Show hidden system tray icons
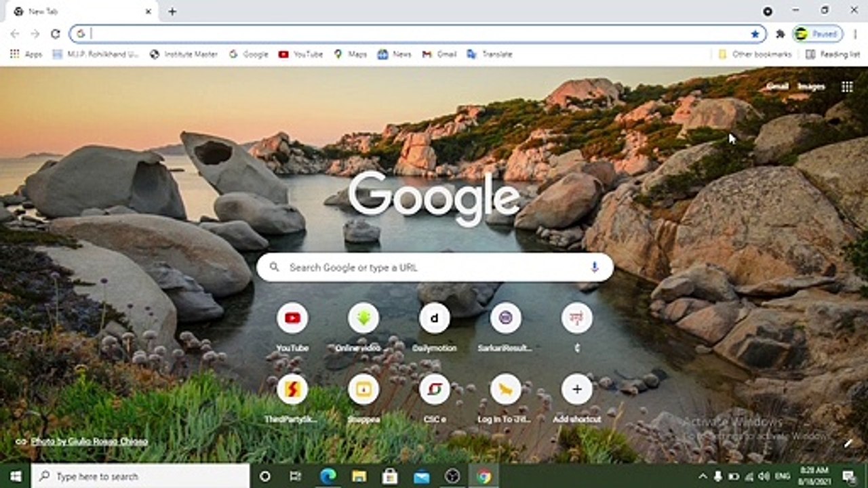Screen dimensions: 868x488 (703, 476)
